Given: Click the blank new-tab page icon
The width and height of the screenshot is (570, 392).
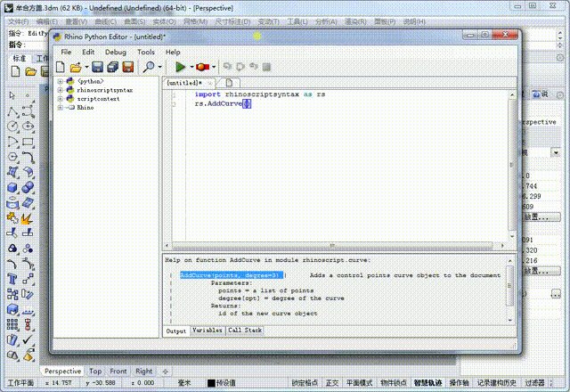Looking at the screenshot, I should tap(229, 83).
